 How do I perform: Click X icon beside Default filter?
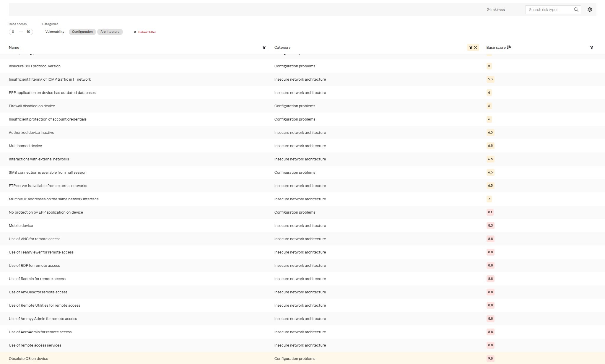click(135, 32)
